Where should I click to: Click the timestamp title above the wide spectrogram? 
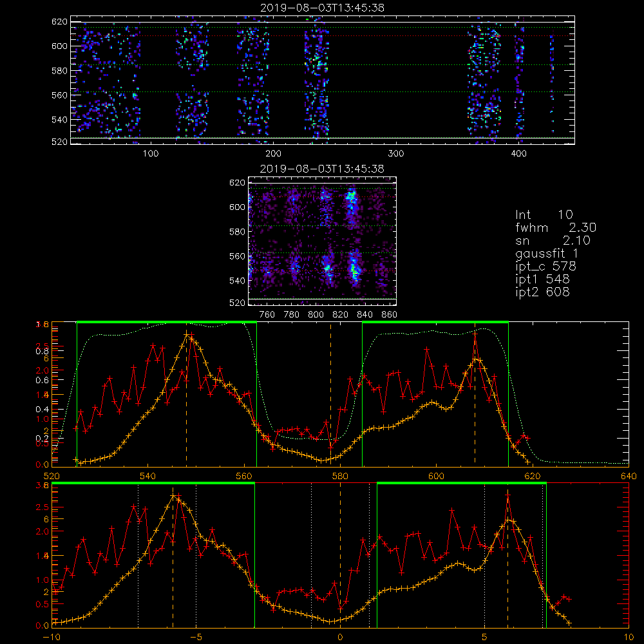click(323, 8)
